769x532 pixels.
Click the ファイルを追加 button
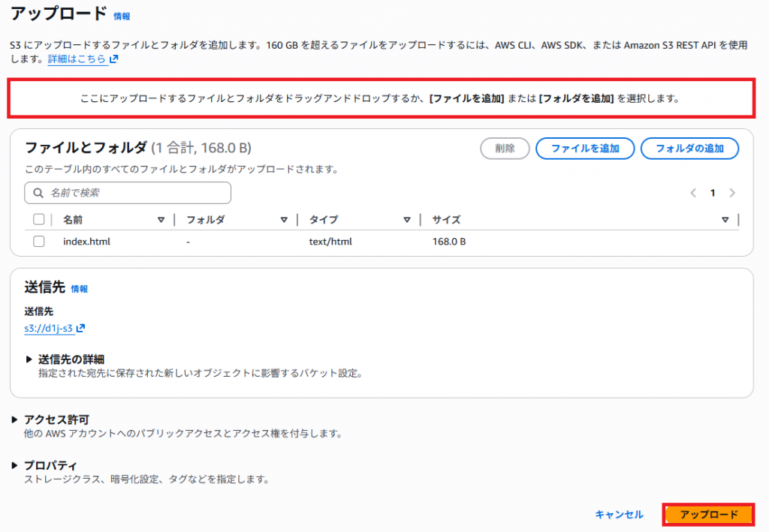tap(585, 149)
